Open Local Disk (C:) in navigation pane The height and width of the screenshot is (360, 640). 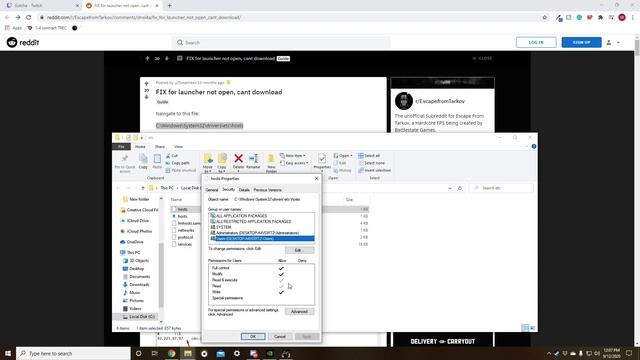142,316
